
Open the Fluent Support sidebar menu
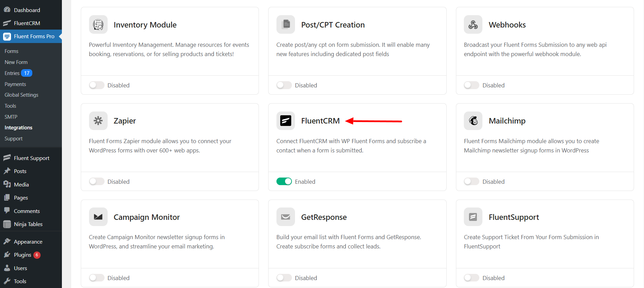pyautogui.click(x=31, y=158)
